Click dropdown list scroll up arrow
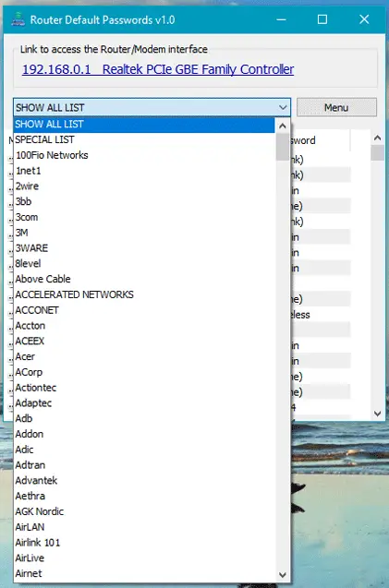Image resolution: width=389 pixels, height=588 pixels. [283, 126]
